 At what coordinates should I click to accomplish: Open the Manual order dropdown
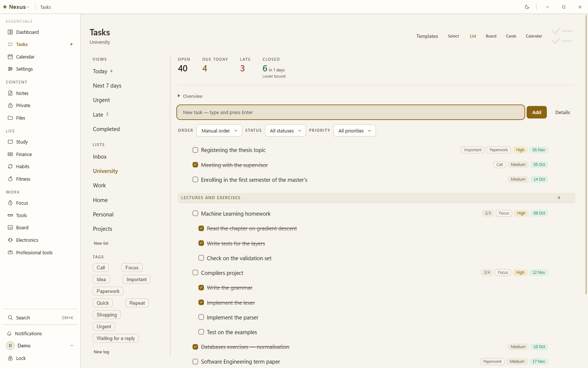pos(219,131)
